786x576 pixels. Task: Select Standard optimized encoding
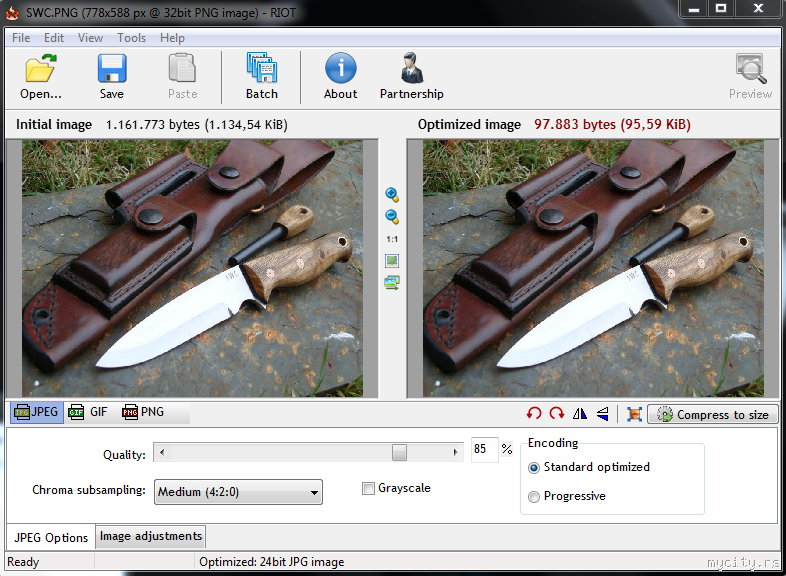pos(534,468)
